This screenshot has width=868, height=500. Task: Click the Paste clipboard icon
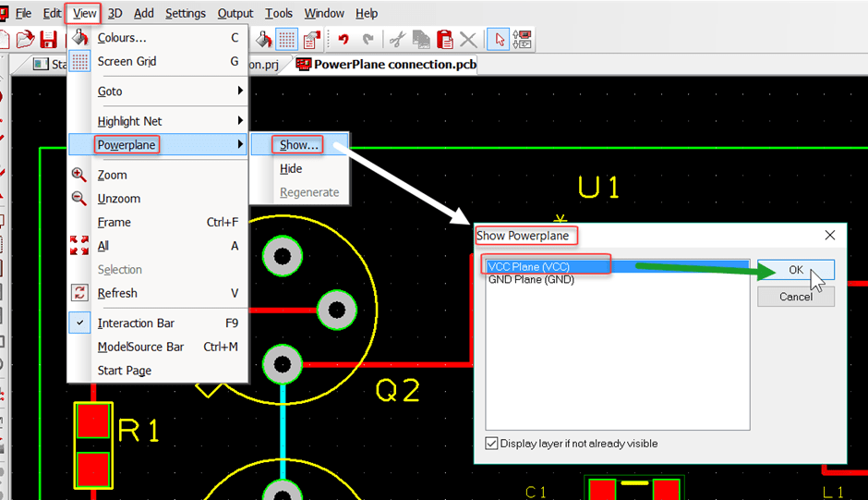click(x=444, y=40)
